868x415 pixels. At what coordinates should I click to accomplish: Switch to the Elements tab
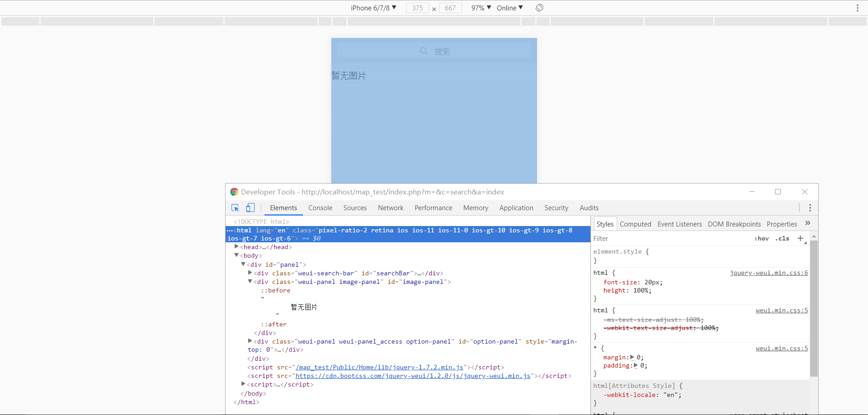(283, 208)
